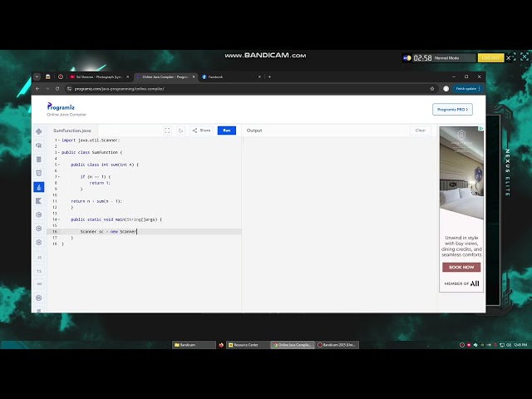Open the circular icon directly above JS

coord(39,243)
